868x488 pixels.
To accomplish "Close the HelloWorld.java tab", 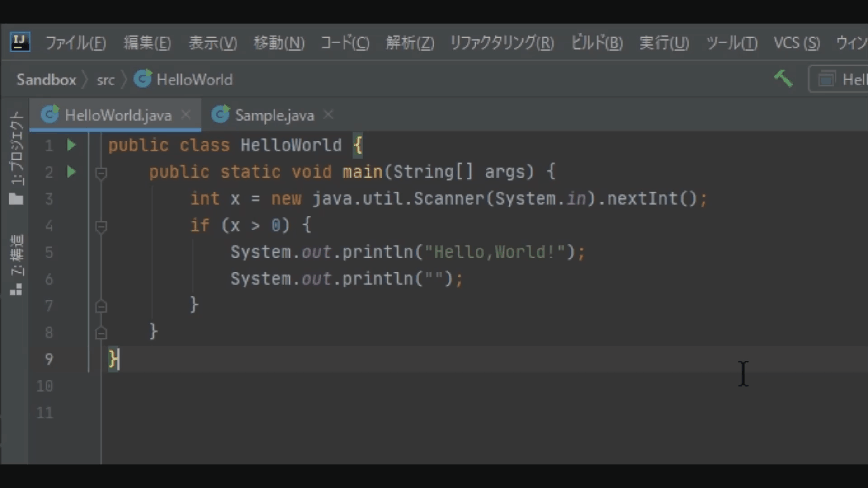I will coord(186,115).
